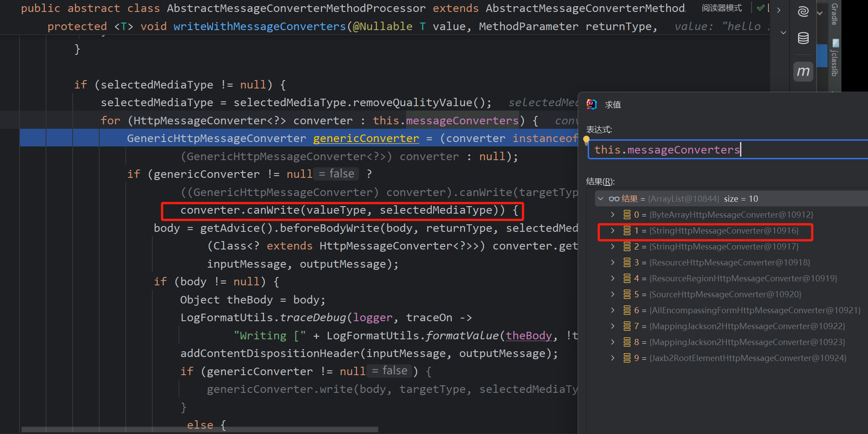Expand element 4 ResourceRegionHttpMessageConverter
The width and height of the screenshot is (868, 434).
click(613, 278)
